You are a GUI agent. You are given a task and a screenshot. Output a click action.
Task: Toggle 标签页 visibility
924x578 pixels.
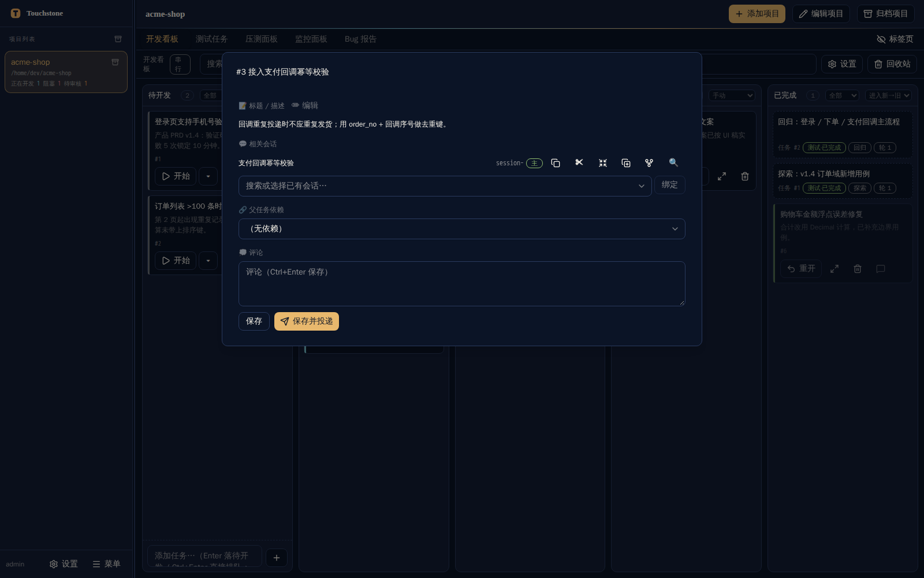(895, 39)
